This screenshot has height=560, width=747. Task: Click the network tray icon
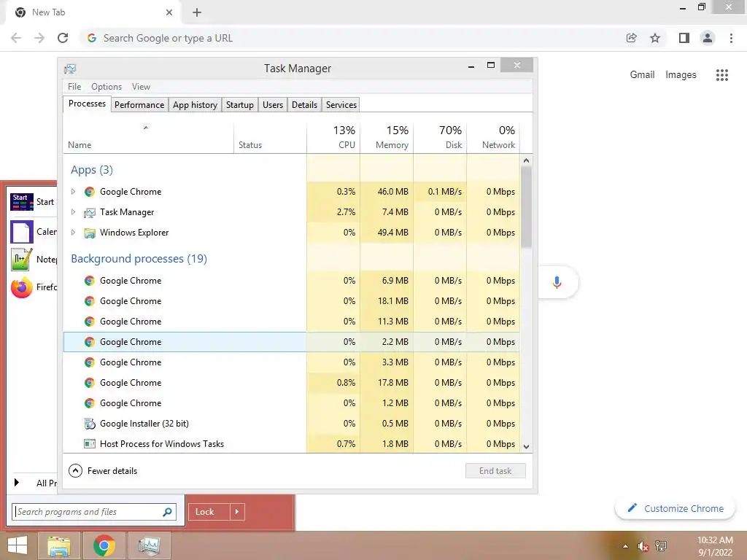pyautogui.click(x=661, y=546)
